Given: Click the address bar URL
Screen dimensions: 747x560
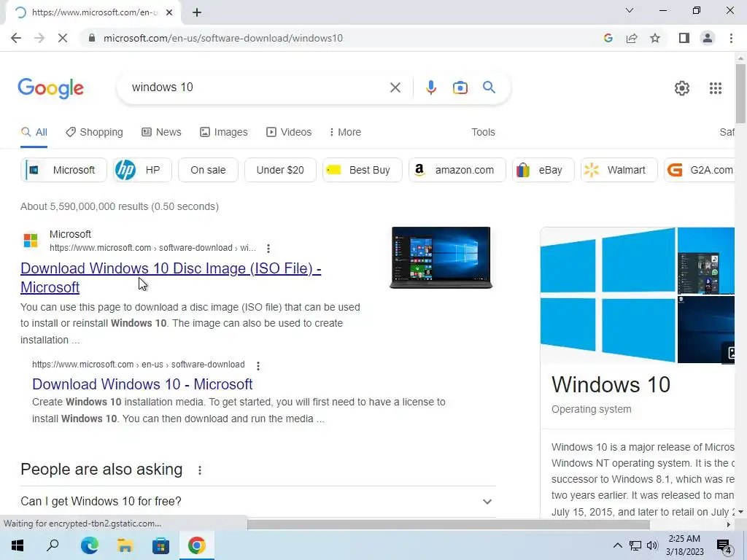Looking at the screenshot, I should pos(223,38).
